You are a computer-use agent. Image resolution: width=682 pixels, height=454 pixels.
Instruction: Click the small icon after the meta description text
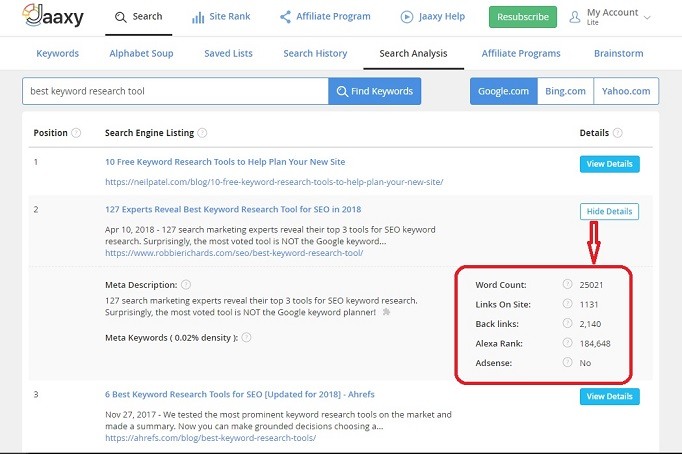[x=386, y=312]
